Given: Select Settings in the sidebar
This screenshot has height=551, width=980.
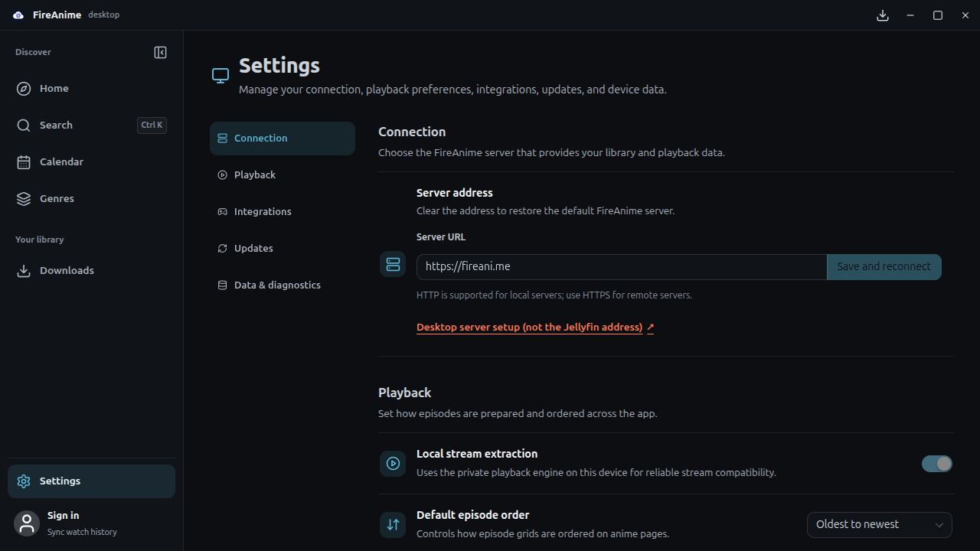Looking at the screenshot, I should (x=91, y=481).
